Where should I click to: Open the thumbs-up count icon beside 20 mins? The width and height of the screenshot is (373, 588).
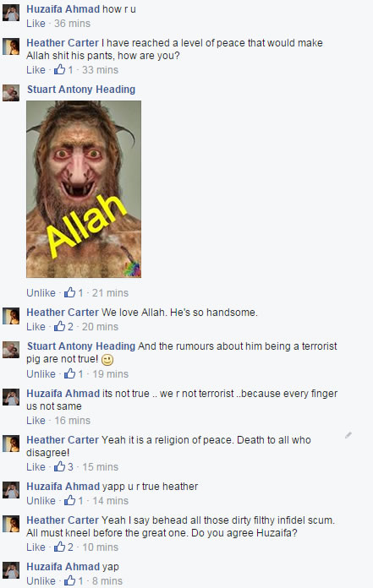pyautogui.click(x=59, y=326)
